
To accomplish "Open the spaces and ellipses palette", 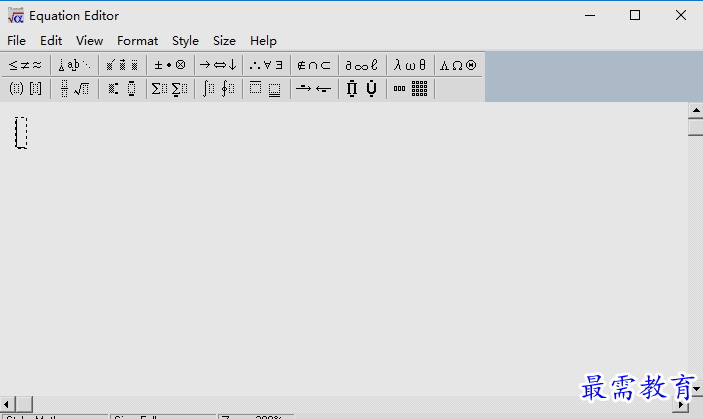I will point(74,65).
